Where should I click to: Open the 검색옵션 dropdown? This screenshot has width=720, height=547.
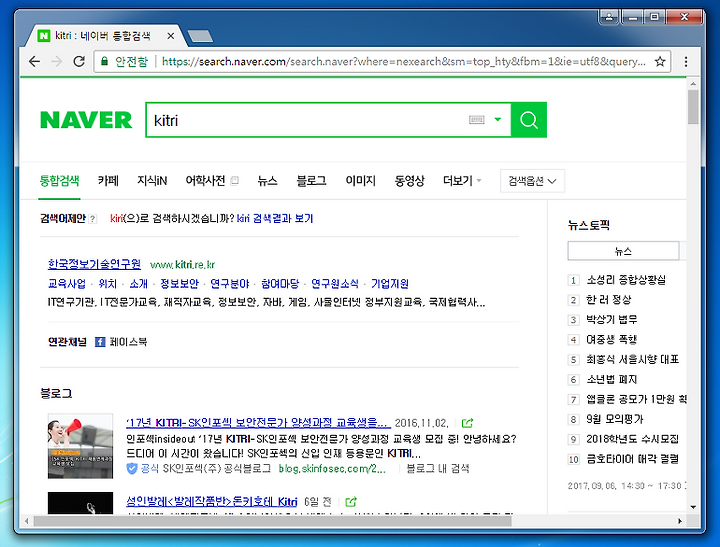[532, 181]
